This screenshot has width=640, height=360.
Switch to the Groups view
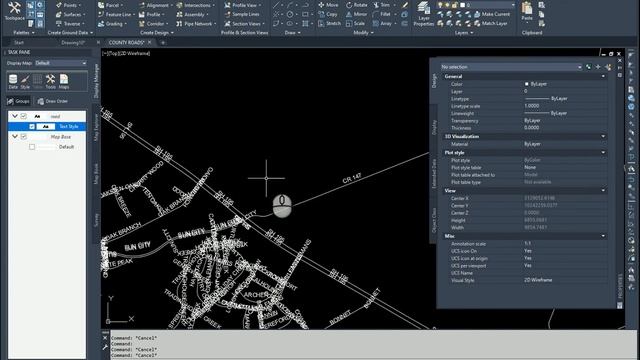19,101
